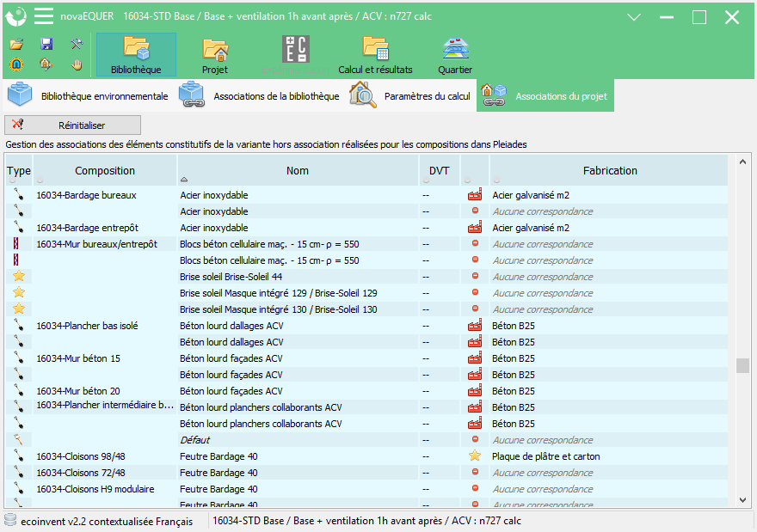Select the Défaut name cell

point(298,440)
